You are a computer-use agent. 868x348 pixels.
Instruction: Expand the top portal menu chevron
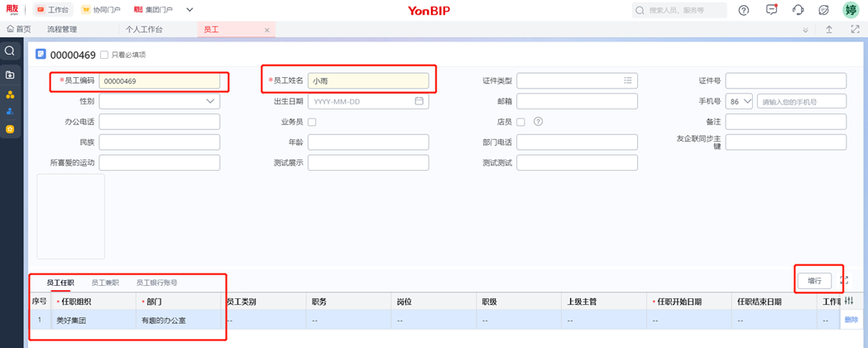click(189, 10)
